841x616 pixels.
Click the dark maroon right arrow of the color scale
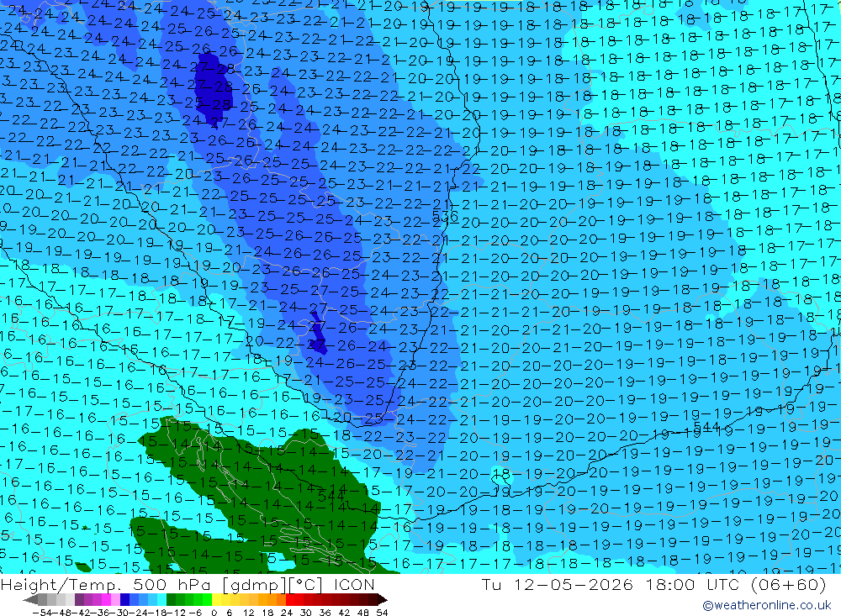[x=382, y=600]
